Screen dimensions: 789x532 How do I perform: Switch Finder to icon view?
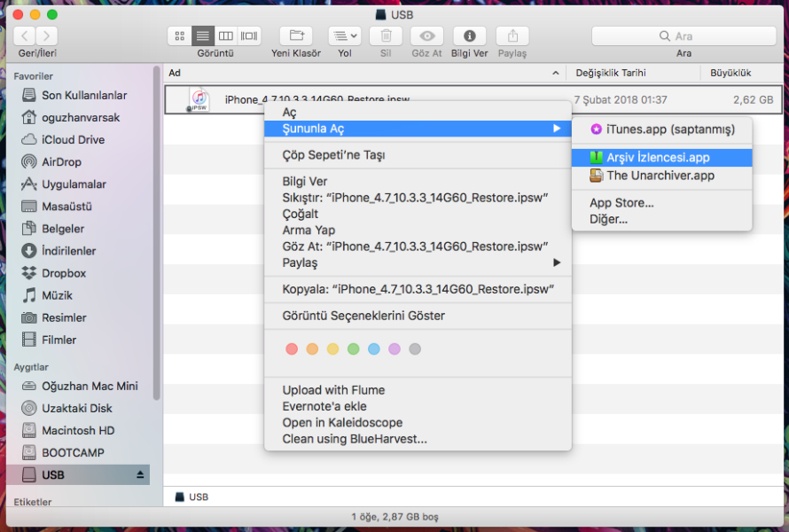click(x=180, y=36)
